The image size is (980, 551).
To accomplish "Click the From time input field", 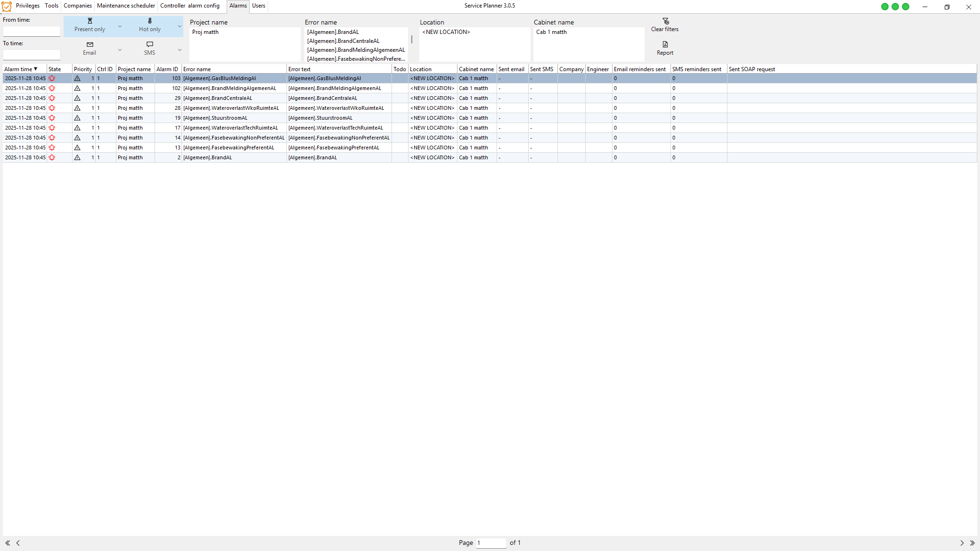I will tap(32, 31).
